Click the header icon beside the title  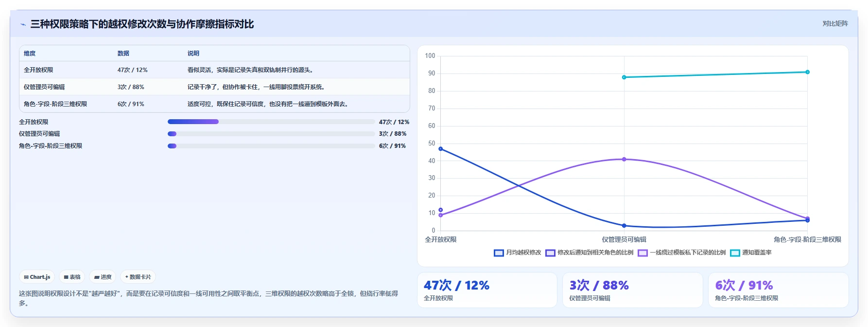tap(23, 24)
